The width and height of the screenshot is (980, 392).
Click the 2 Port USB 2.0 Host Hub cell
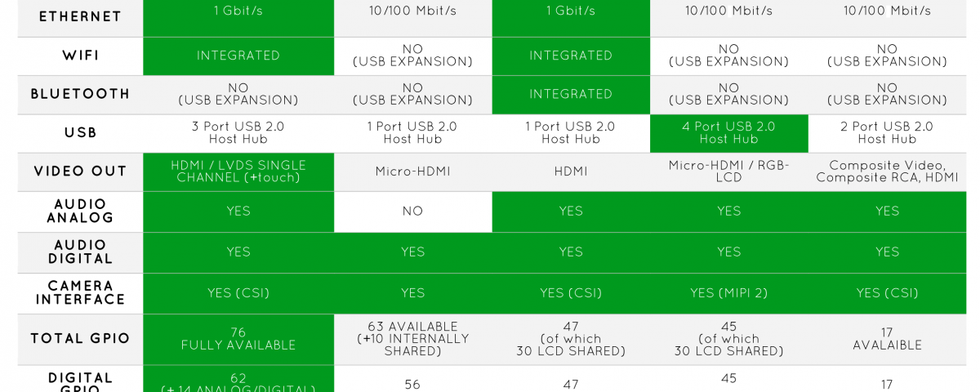[887, 133]
